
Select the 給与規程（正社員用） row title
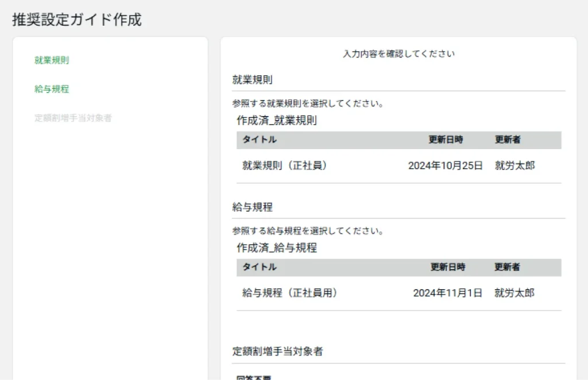(289, 293)
